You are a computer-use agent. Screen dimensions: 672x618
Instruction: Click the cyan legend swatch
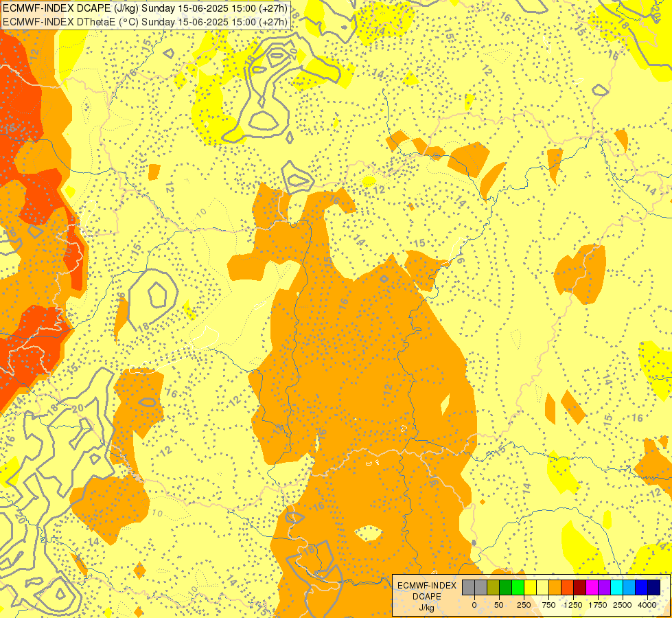616,587
